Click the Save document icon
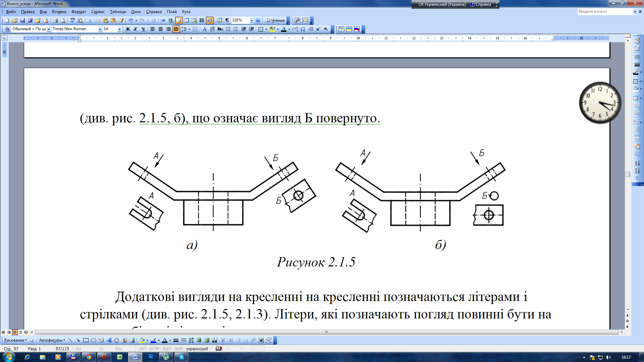 coord(22,20)
